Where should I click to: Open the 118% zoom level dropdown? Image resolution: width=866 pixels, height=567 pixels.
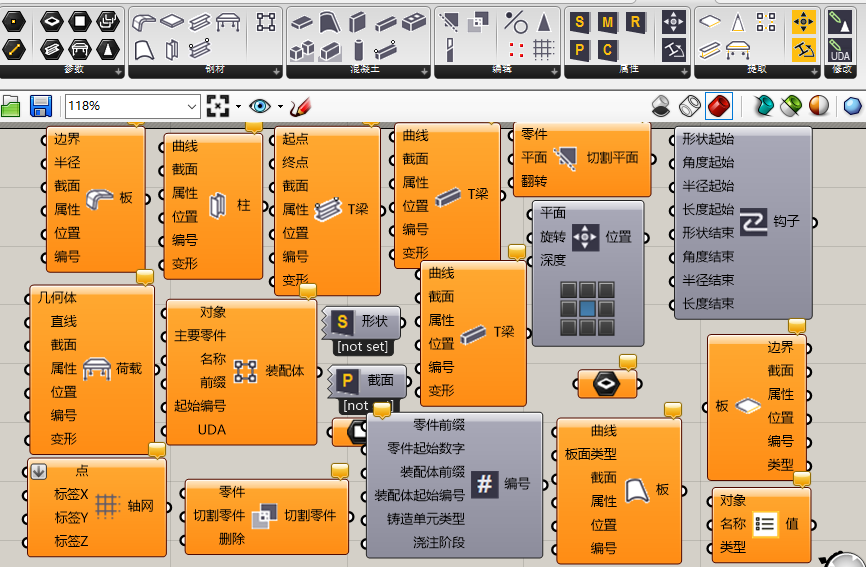coord(192,106)
